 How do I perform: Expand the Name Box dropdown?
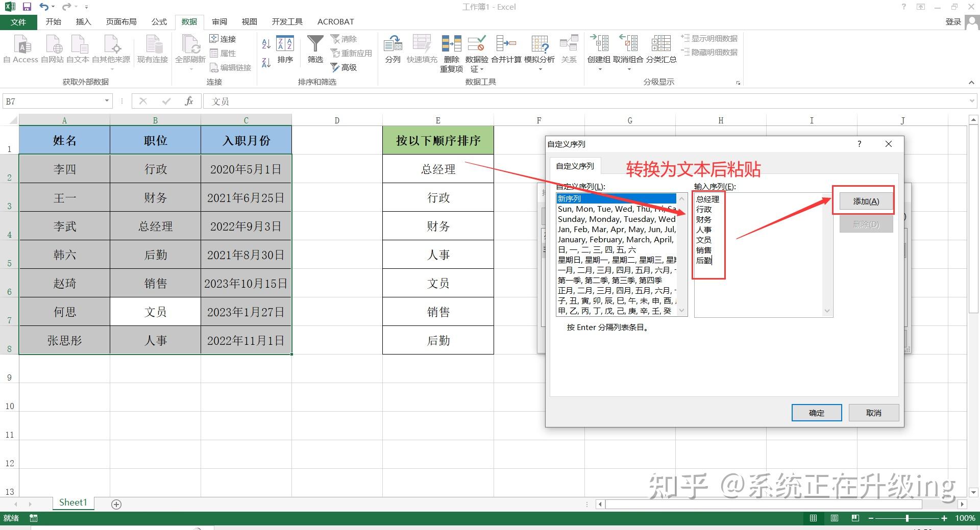click(107, 101)
